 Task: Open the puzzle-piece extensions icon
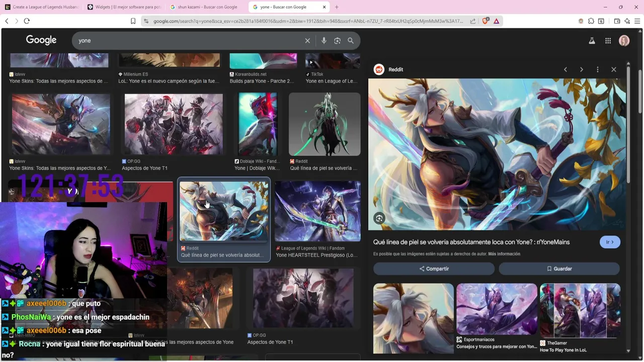point(591,21)
